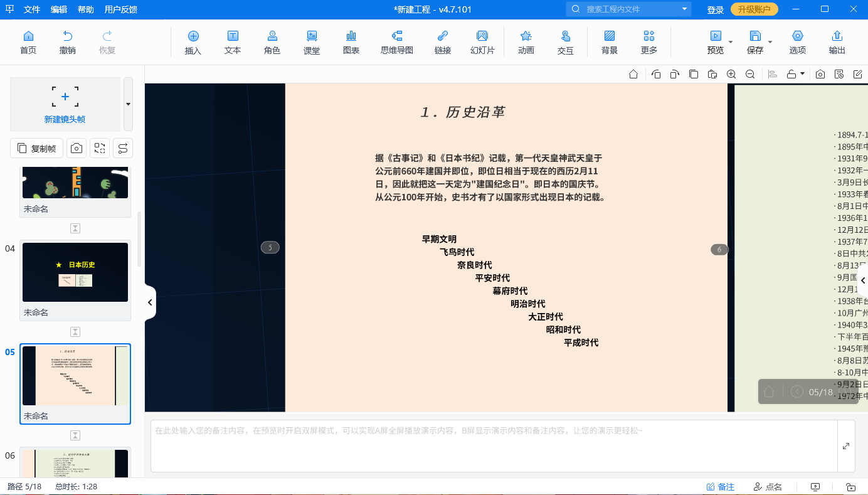Click the path route icon in frame panel
This screenshot has height=495, width=868.
tap(123, 148)
